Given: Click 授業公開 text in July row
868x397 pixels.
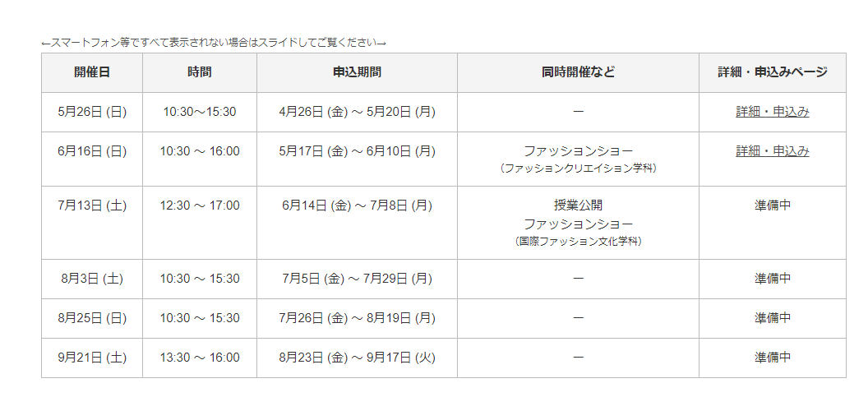Looking at the screenshot, I should (x=578, y=205).
